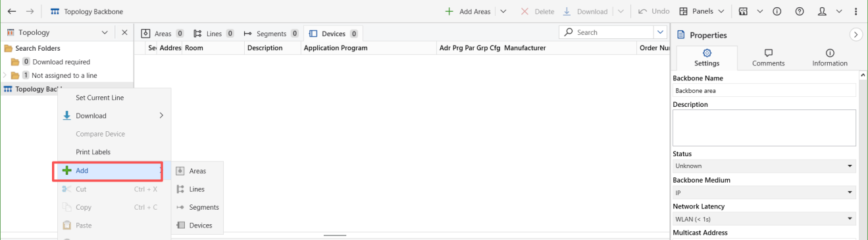Open the user account dropdown arrow
Screen dimensions: 868x240
(839, 11)
